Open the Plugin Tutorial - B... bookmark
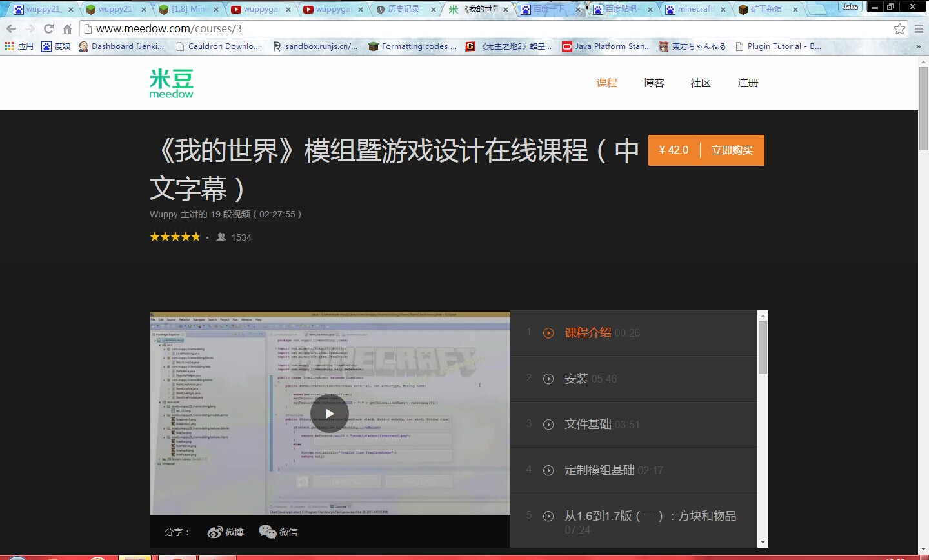The height and width of the screenshot is (560, 929). [779, 46]
